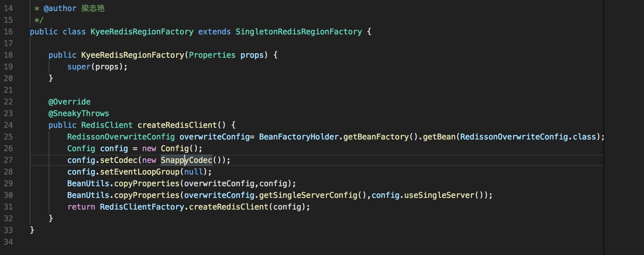Click the null argument on line 28

193,172
